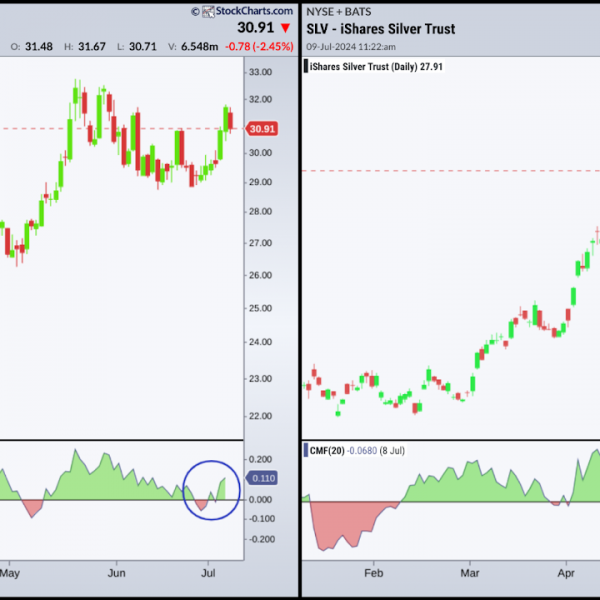
Task: Click the SLV - iShares Silver Trust title
Action: (381, 29)
